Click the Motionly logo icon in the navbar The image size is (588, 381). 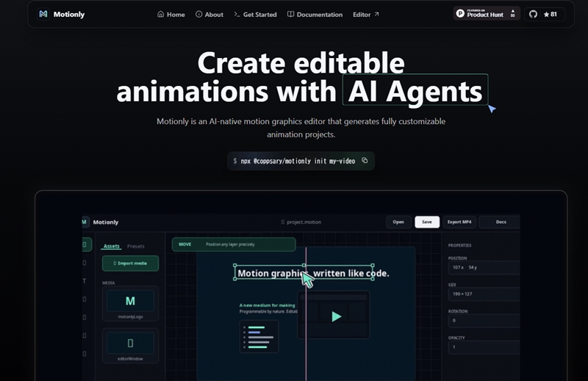[x=43, y=14]
